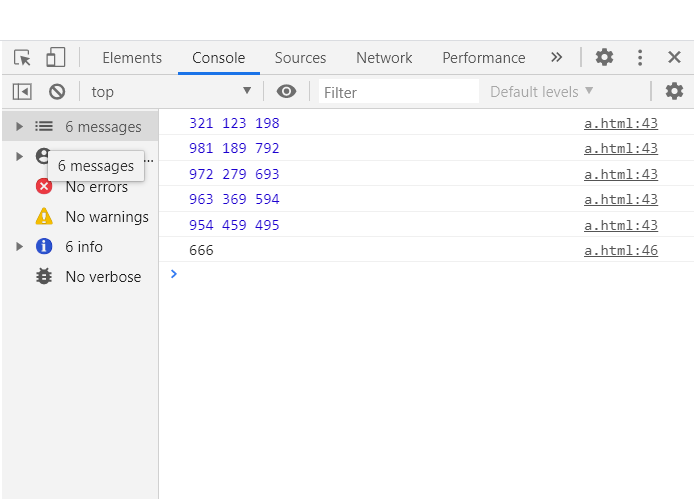Click the yellow warning triangle icon
The image size is (694, 499).
tap(44, 217)
